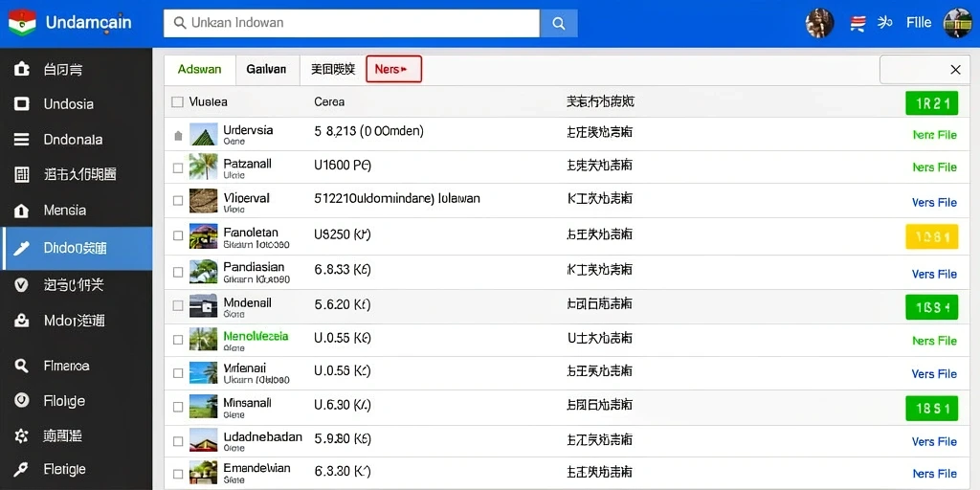The height and width of the screenshot is (490, 980).
Task: Click the Cerea column header
Action: click(x=329, y=101)
